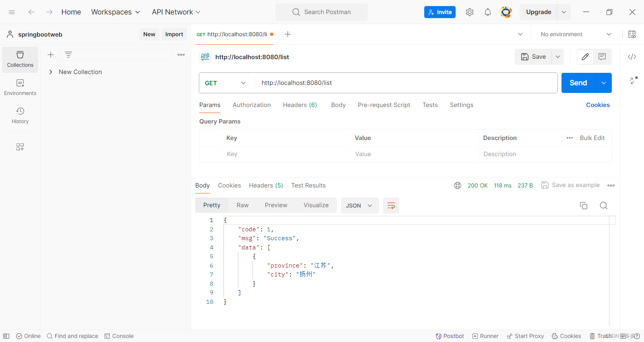Open a new request tab
Viewport: 644px width, 342px height.
coord(288,34)
